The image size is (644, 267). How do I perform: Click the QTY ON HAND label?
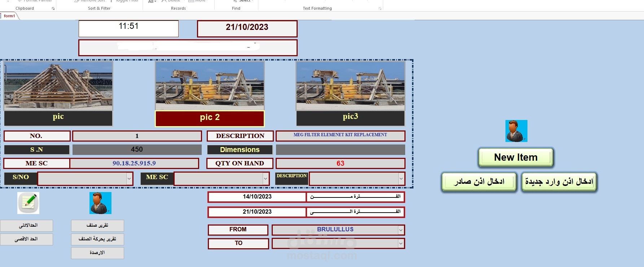[x=240, y=163]
